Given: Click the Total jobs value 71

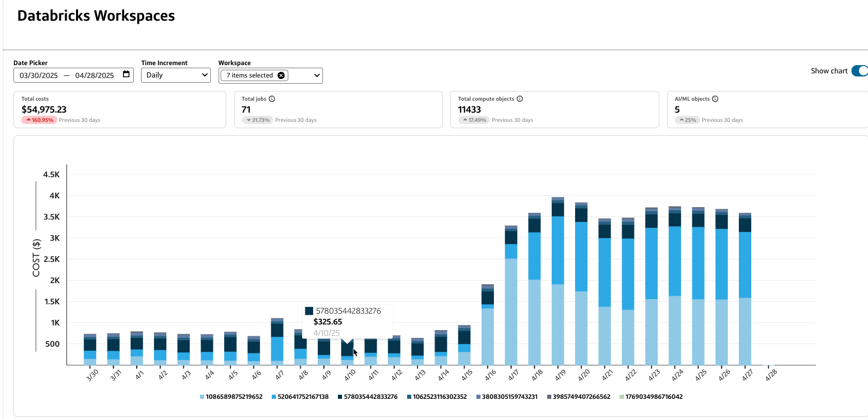Looking at the screenshot, I should (x=246, y=110).
